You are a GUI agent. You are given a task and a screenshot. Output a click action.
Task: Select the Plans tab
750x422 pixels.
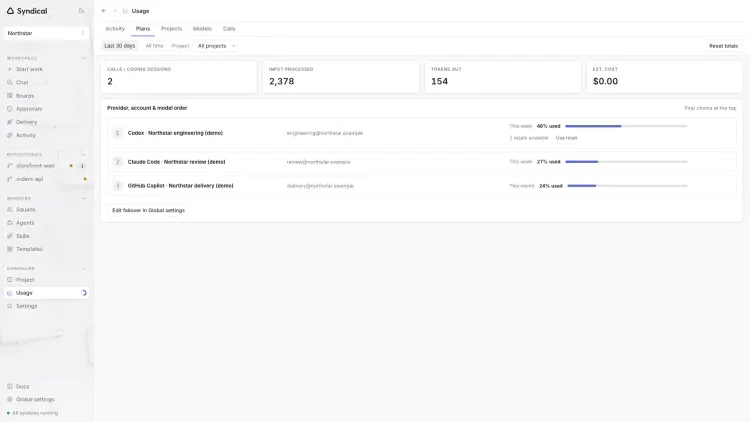click(x=143, y=29)
